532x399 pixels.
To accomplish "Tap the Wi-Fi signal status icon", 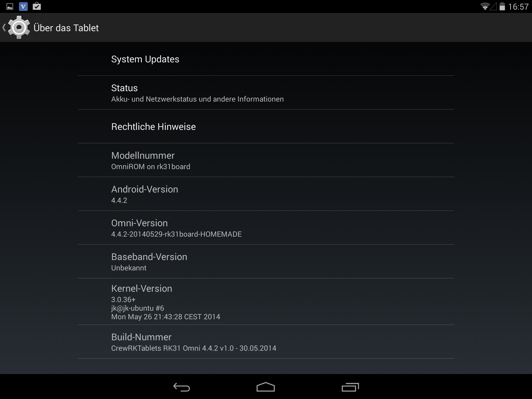I will coord(484,6).
